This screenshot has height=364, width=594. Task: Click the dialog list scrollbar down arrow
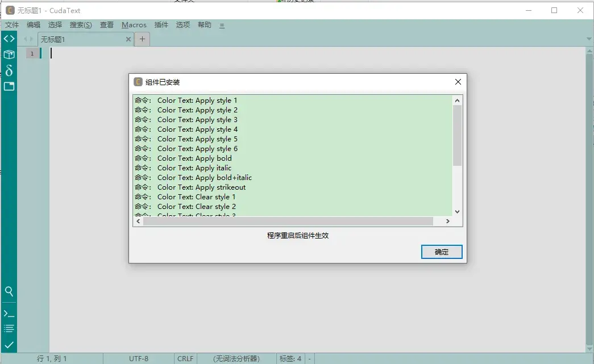pos(457,211)
